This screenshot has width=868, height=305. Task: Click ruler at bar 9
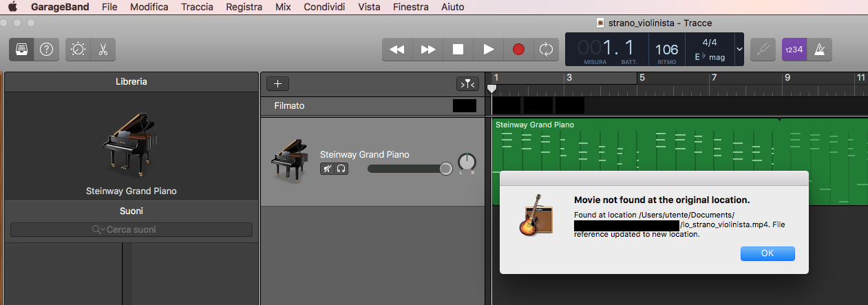point(787,78)
